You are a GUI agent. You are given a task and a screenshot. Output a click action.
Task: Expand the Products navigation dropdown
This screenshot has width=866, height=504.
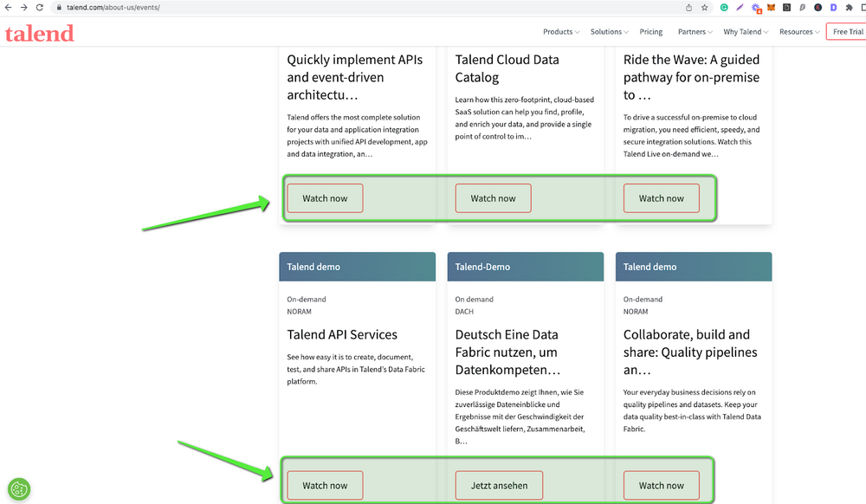point(560,31)
